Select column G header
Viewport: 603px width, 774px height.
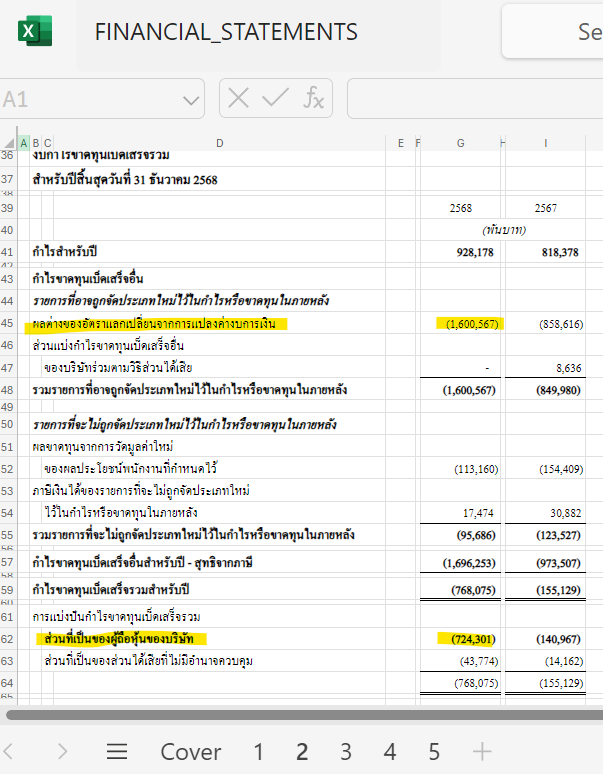click(x=460, y=143)
